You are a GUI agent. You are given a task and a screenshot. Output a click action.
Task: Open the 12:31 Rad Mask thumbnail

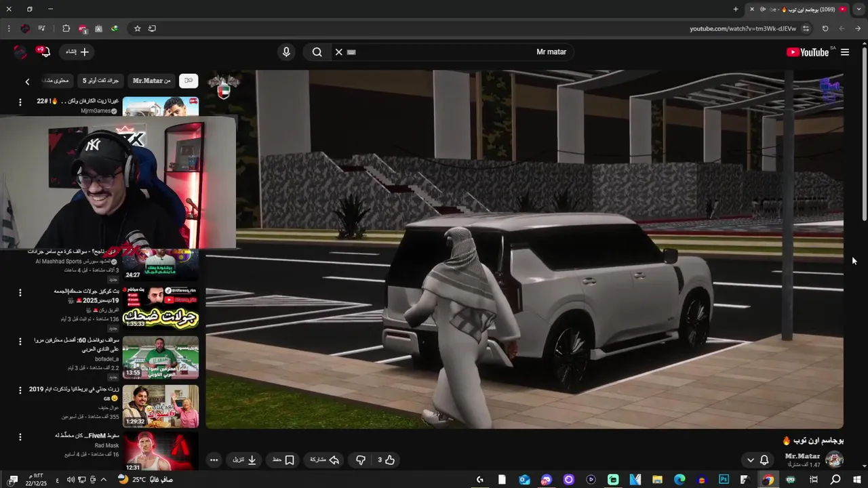(161, 451)
